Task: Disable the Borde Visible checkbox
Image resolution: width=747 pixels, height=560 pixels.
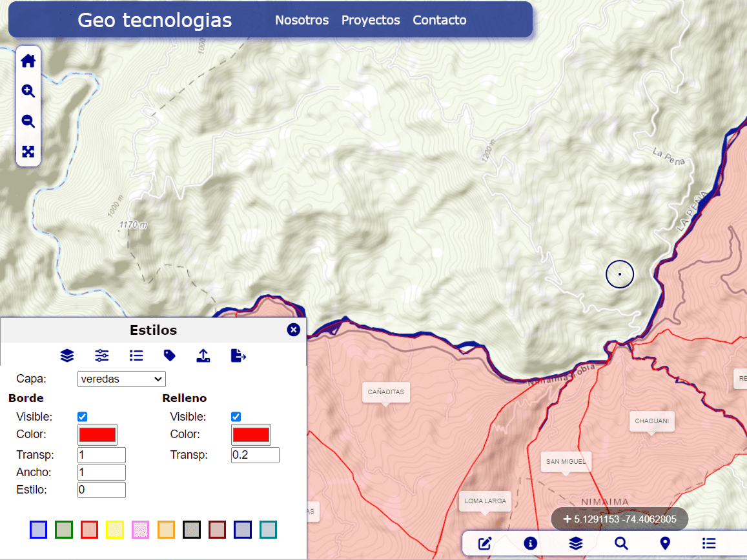Action: pyautogui.click(x=82, y=416)
